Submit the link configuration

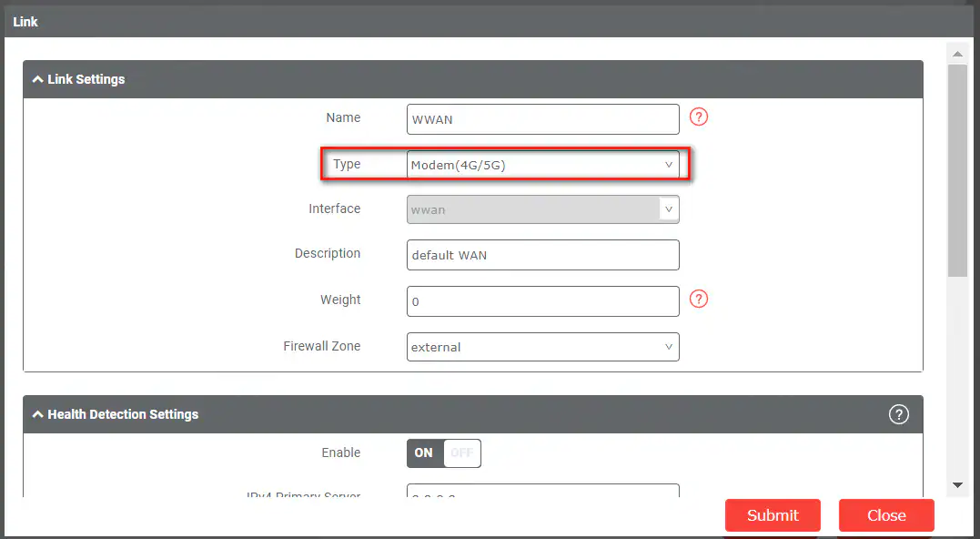(x=773, y=514)
